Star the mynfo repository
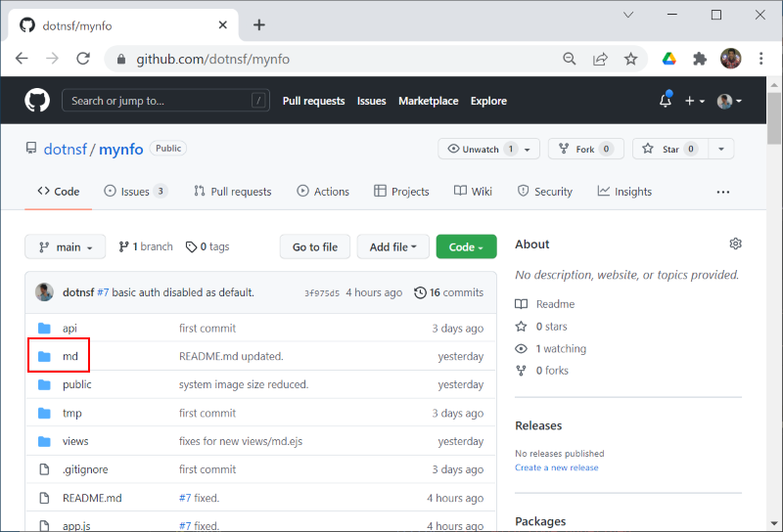Viewport: 783px width, 532px height. coord(669,149)
